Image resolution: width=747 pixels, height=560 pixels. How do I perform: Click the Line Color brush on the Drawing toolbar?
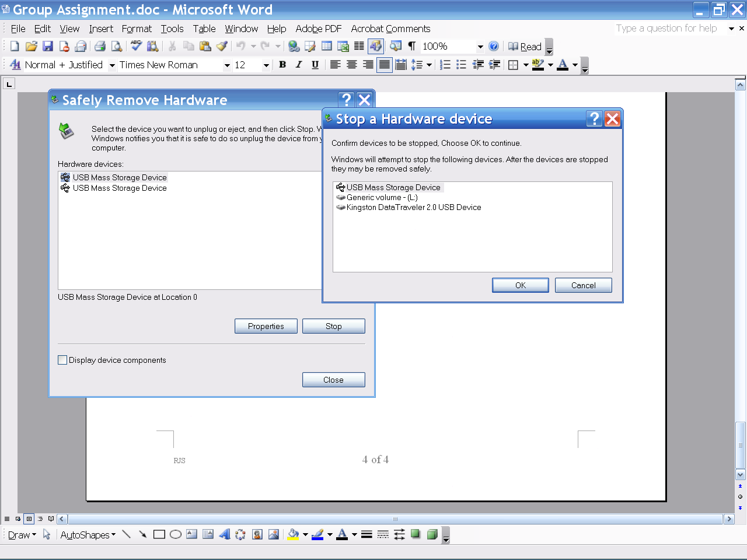coord(317,534)
